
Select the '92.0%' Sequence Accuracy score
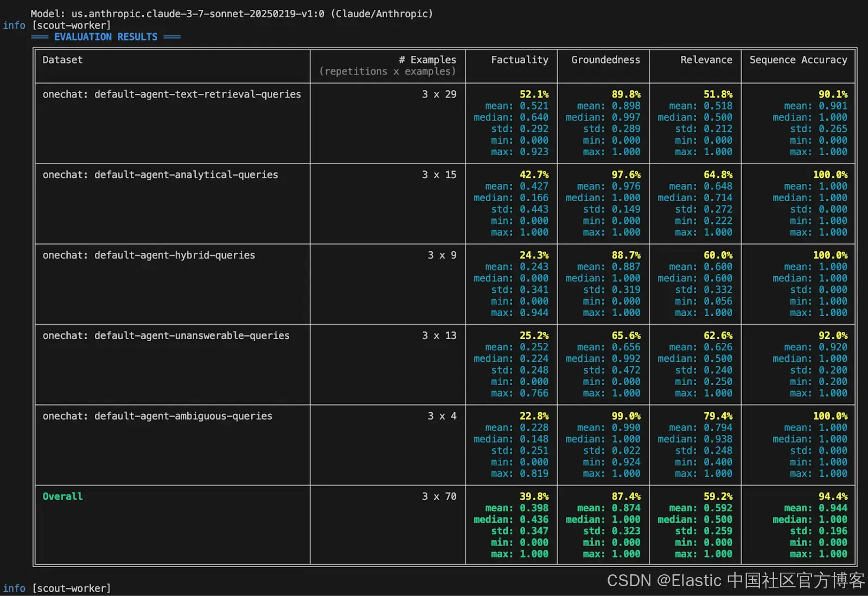tap(833, 336)
